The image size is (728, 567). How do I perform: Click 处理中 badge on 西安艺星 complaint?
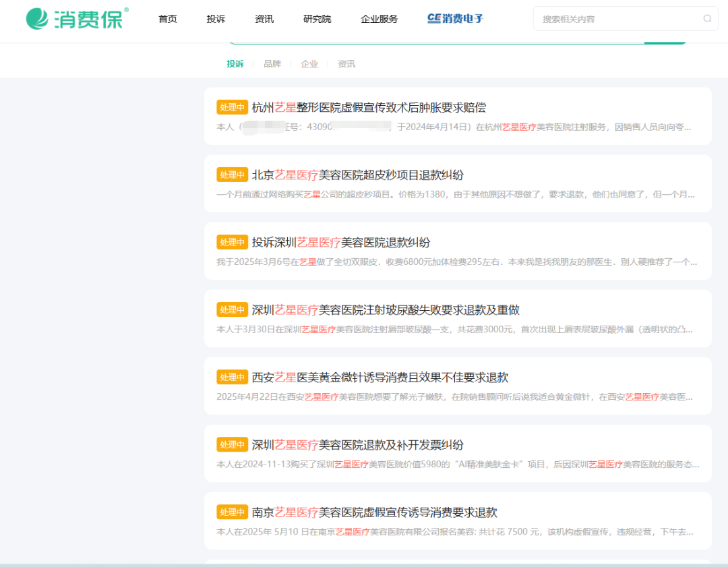tap(232, 377)
